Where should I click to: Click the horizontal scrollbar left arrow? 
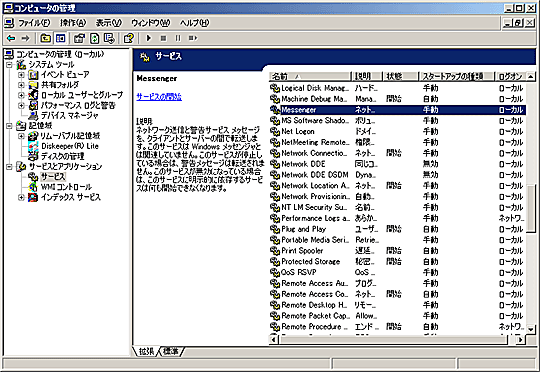point(274,340)
